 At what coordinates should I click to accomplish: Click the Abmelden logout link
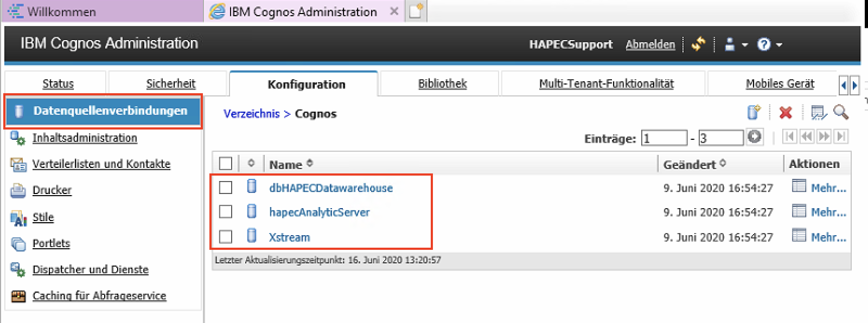click(x=650, y=44)
